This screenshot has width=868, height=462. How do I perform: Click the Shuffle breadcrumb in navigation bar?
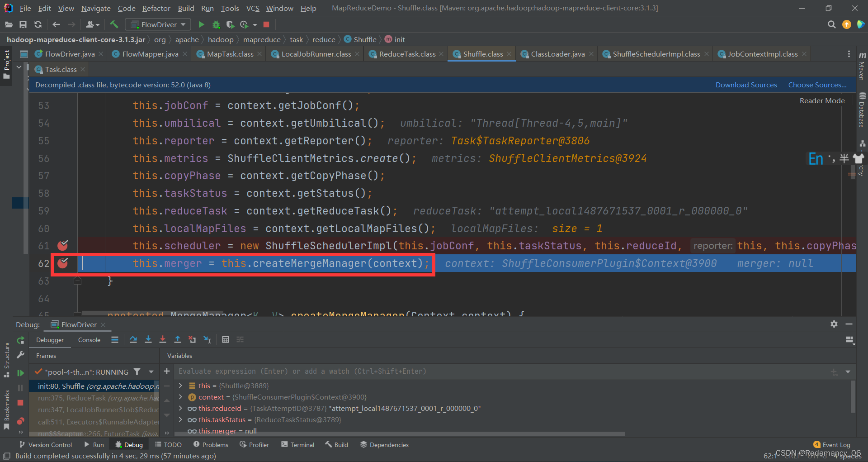pyautogui.click(x=360, y=39)
